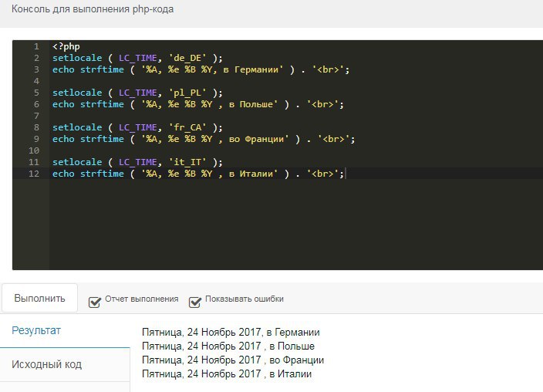Screen dimensions: 543x392
Task: Click result line ending 'в Италии'
Action: click(227, 373)
